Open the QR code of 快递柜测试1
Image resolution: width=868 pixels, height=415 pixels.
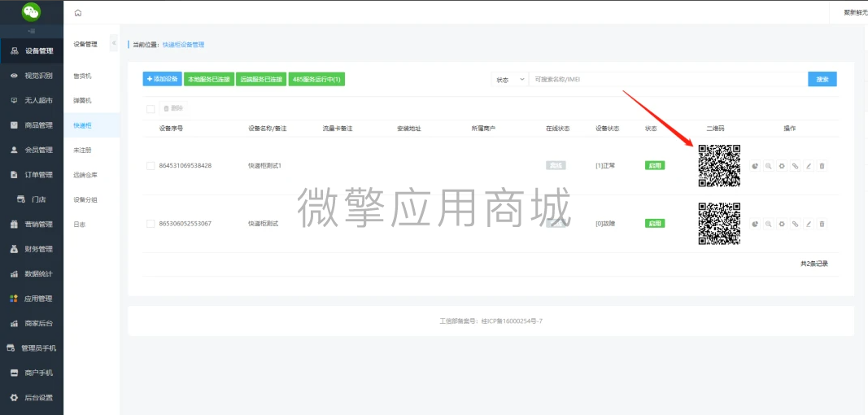pos(719,166)
